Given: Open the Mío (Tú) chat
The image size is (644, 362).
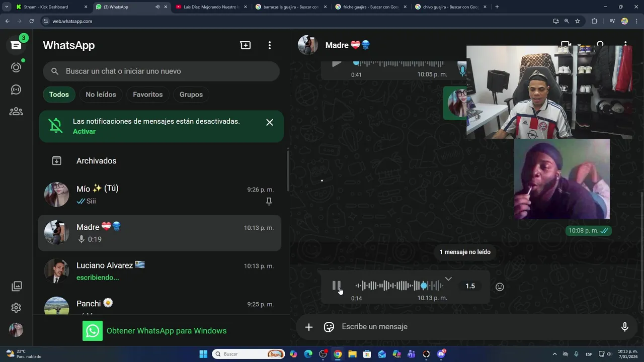Looking at the screenshot, I should click(160, 195).
